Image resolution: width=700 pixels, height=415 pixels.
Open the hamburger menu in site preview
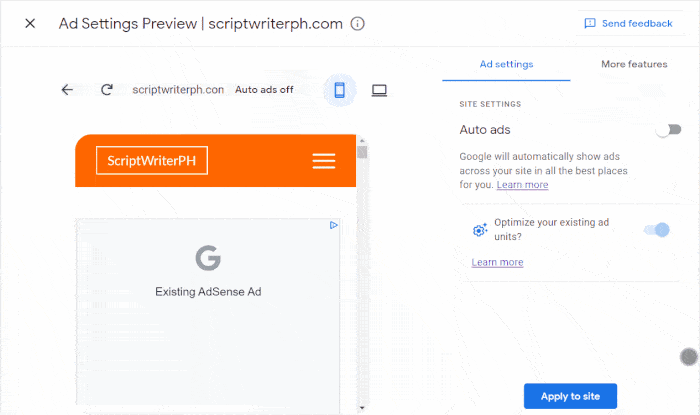(324, 161)
